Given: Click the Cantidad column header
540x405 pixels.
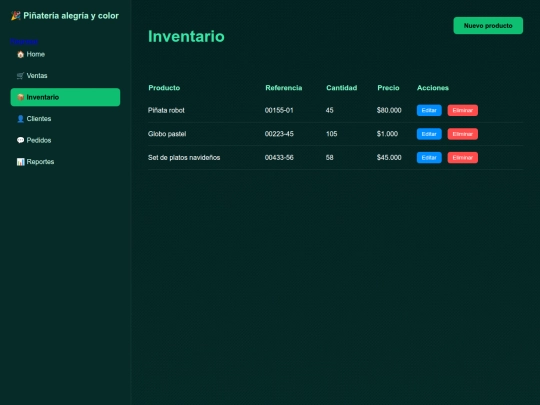Looking at the screenshot, I should (342, 88).
